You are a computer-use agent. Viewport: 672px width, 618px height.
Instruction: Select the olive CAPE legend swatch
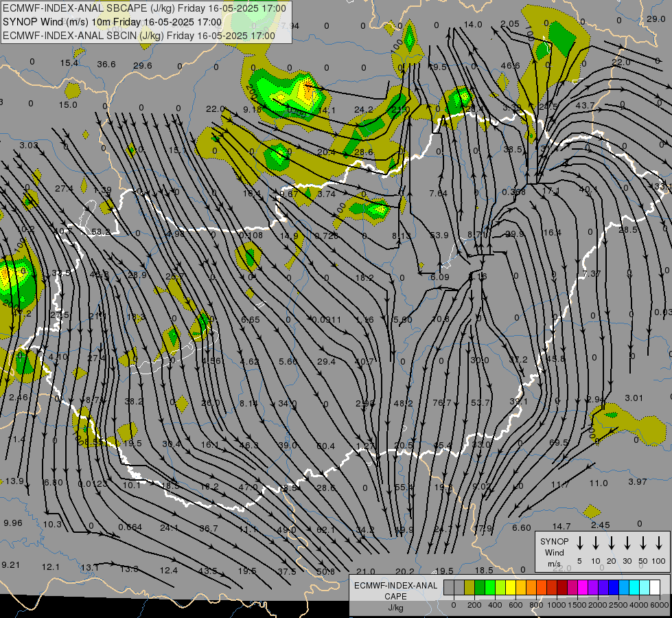pos(470,587)
